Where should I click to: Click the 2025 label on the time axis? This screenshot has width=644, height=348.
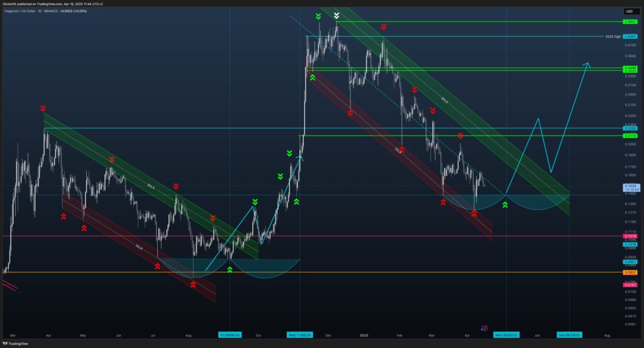coord(363,335)
